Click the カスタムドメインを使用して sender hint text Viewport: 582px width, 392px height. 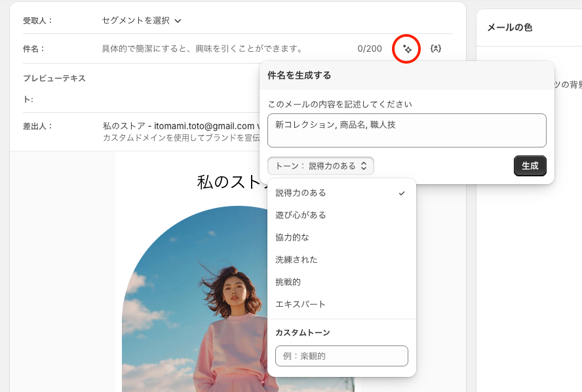(x=181, y=138)
